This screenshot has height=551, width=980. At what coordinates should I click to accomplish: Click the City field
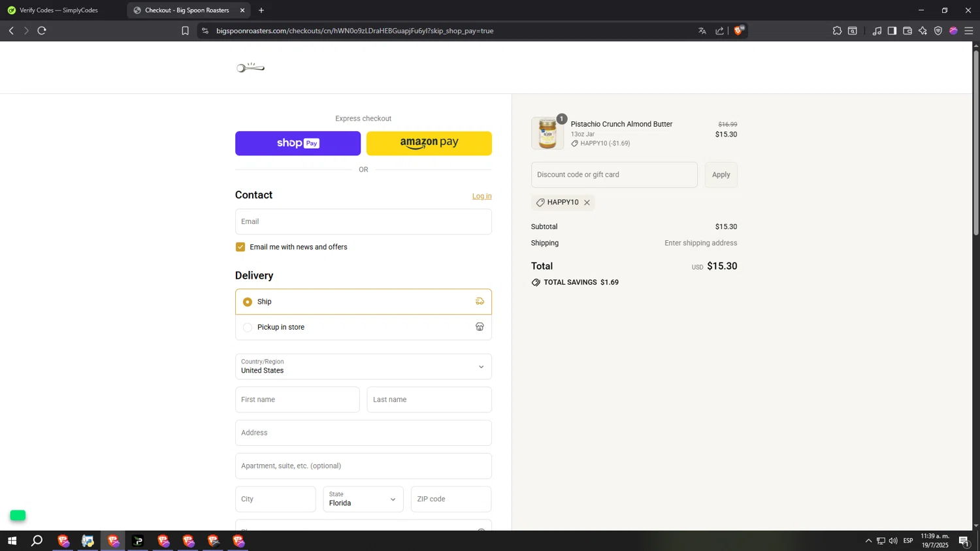(x=275, y=499)
